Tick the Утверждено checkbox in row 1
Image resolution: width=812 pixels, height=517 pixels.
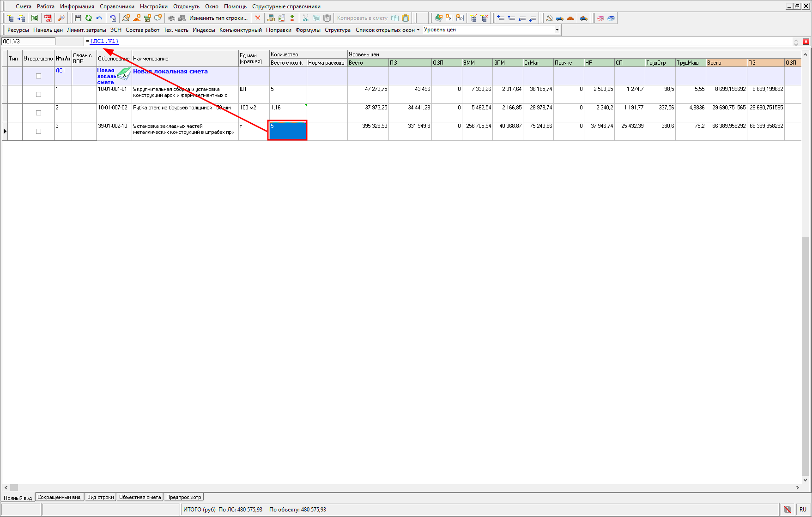(38, 95)
